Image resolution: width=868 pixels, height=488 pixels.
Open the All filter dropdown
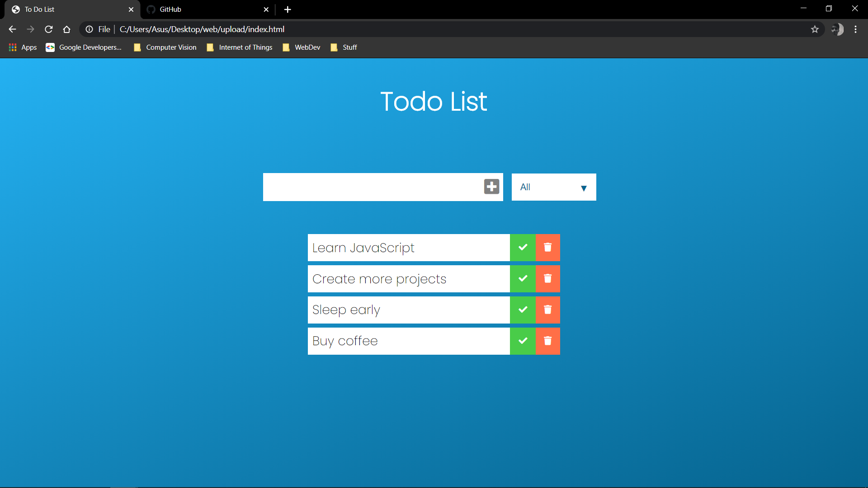[553, 187]
